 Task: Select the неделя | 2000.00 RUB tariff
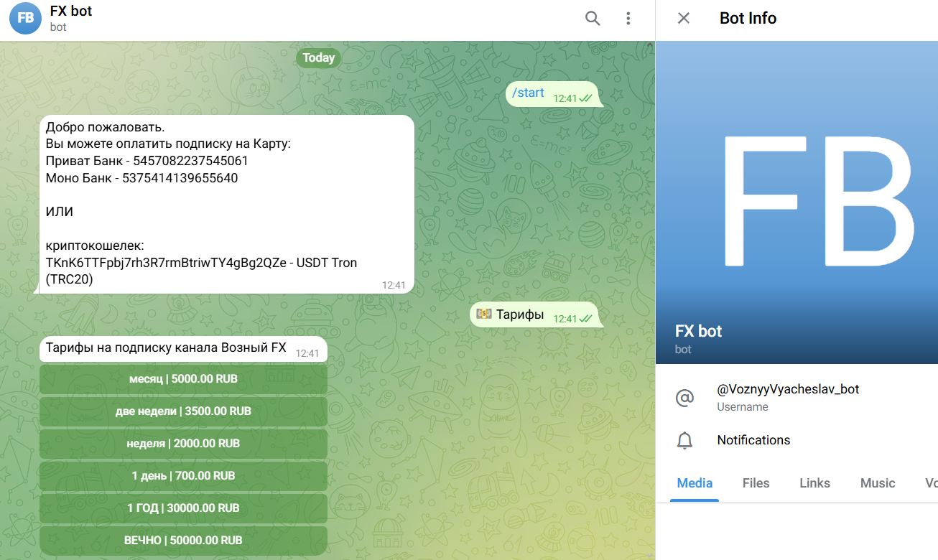pos(183,444)
